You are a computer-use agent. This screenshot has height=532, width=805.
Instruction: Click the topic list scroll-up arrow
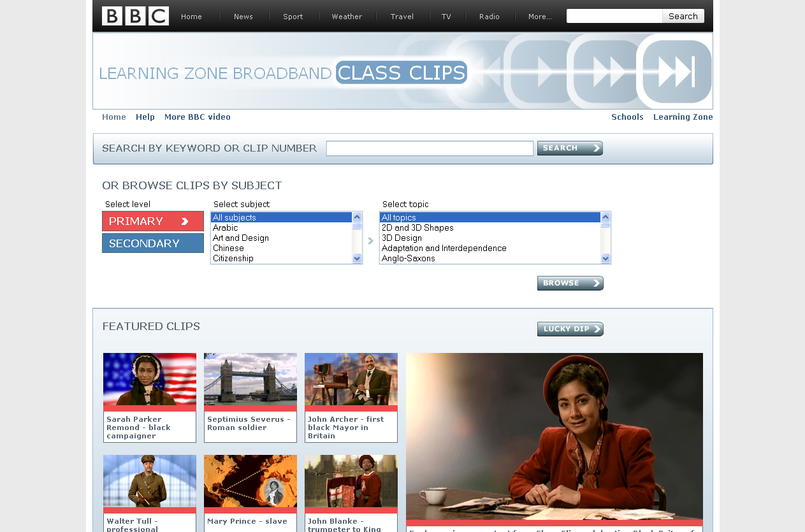click(606, 217)
